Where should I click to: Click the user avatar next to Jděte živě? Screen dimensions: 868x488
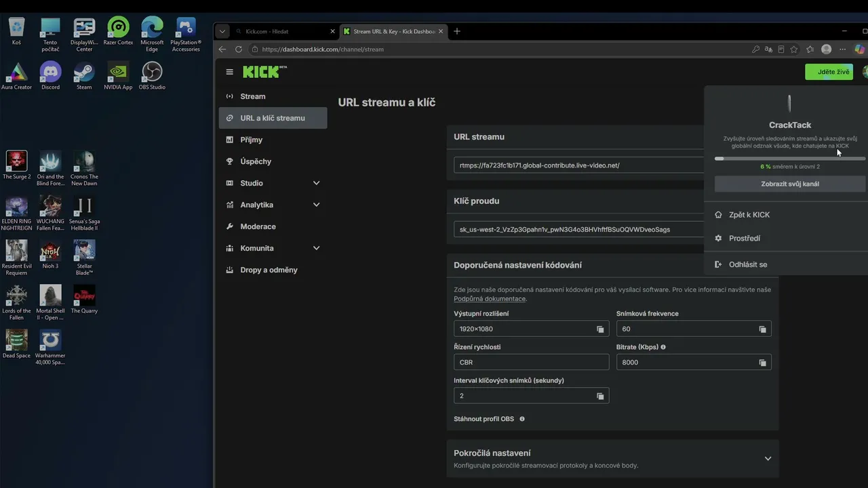pyautogui.click(x=865, y=72)
